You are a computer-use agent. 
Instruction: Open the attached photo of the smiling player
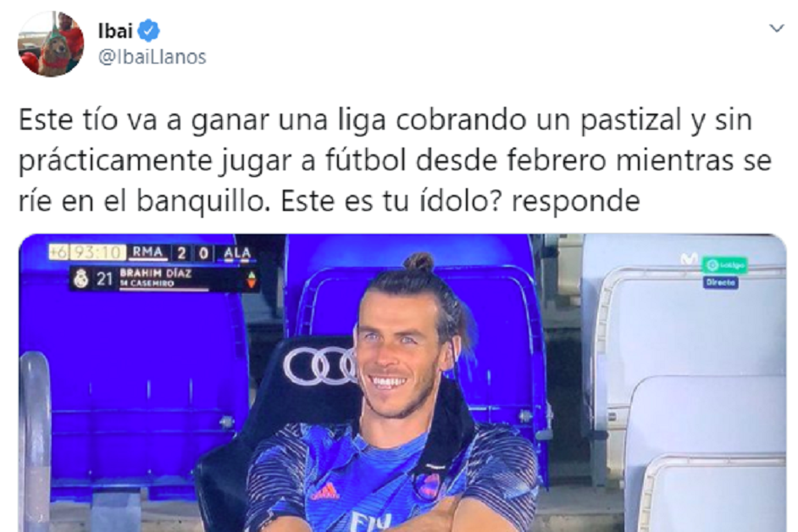[x=402, y=383]
